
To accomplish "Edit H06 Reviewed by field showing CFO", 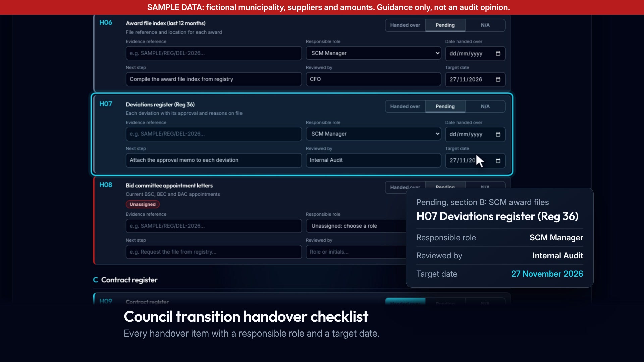I will click(x=373, y=79).
